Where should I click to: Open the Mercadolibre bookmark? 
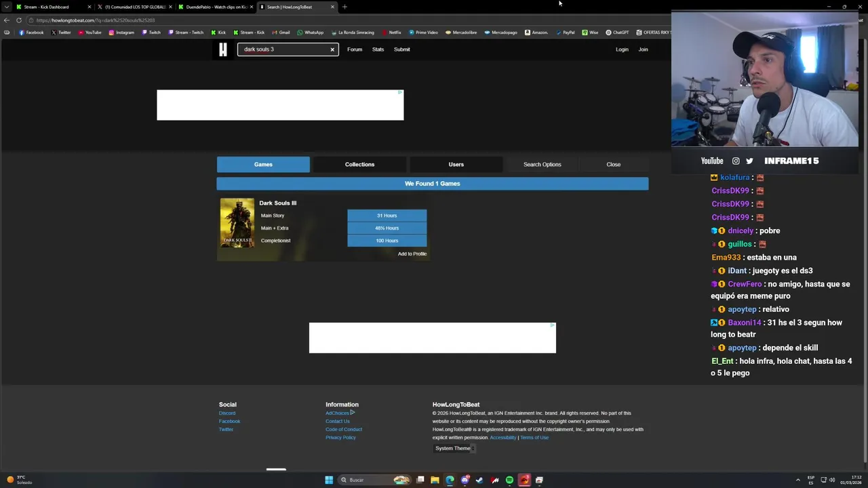[461, 33]
